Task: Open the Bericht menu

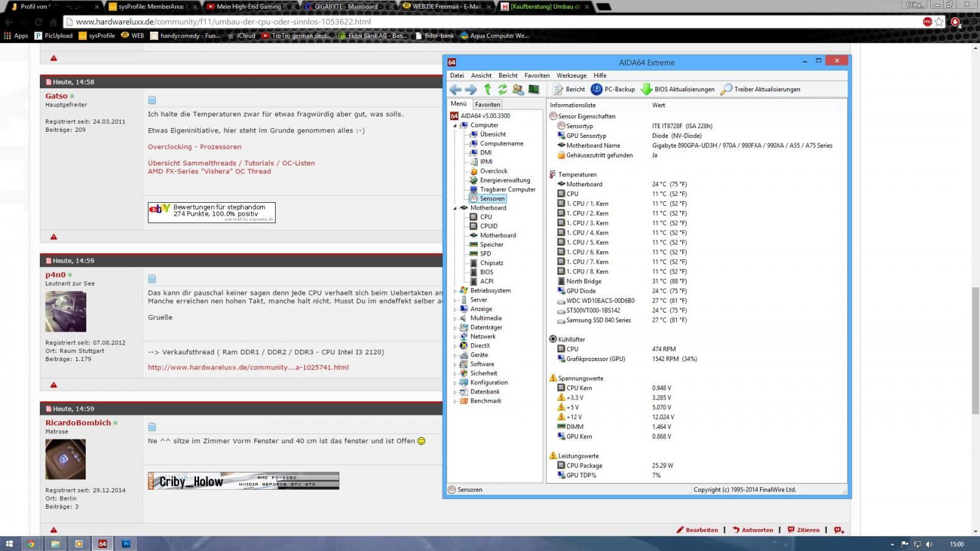Action: click(x=508, y=75)
